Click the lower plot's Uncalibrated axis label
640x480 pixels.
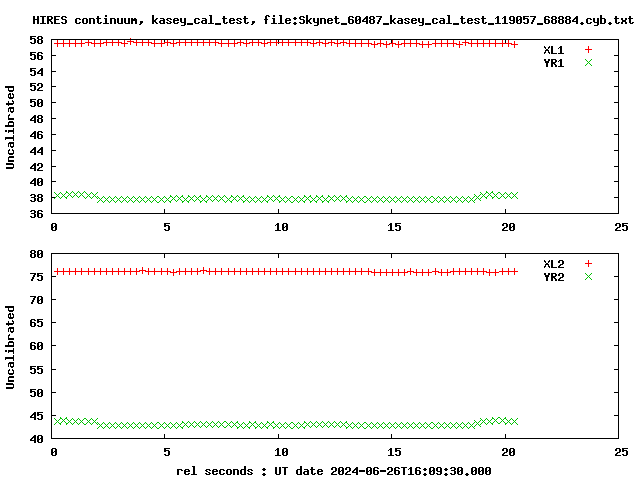tap(10, 347)
